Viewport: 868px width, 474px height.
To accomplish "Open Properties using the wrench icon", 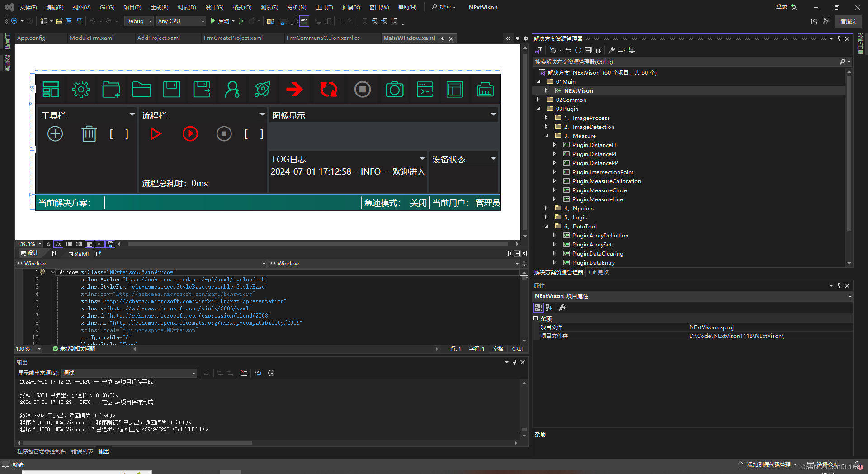I will 611,50.
